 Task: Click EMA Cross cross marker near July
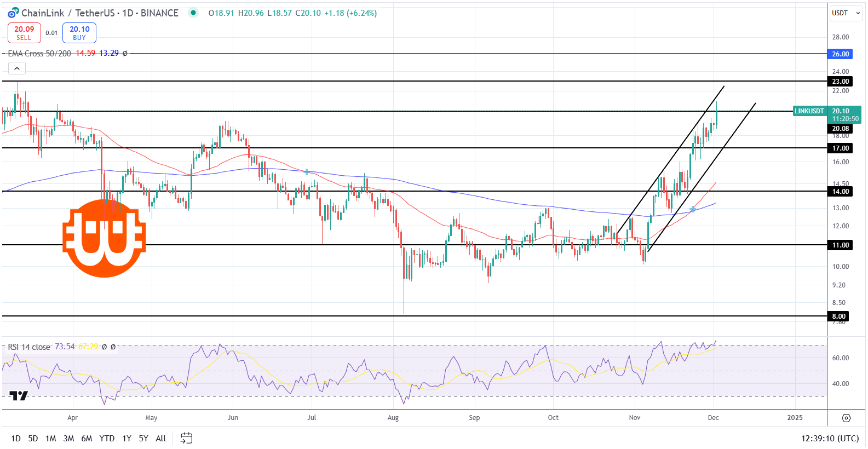click(x=307, y=172)
